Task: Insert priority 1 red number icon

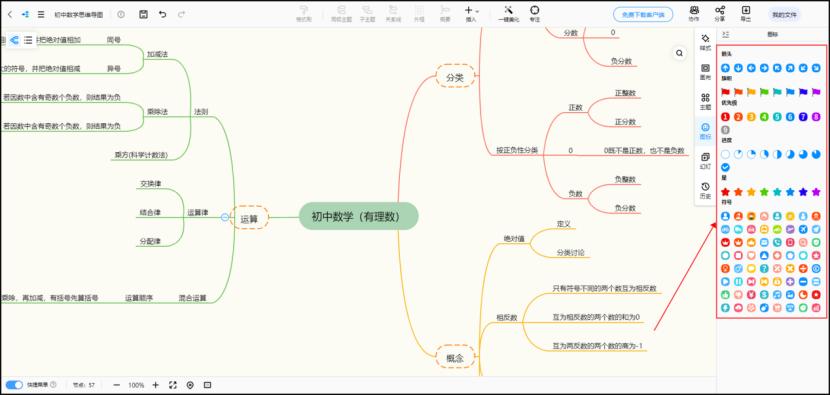Action: (725, 116)
